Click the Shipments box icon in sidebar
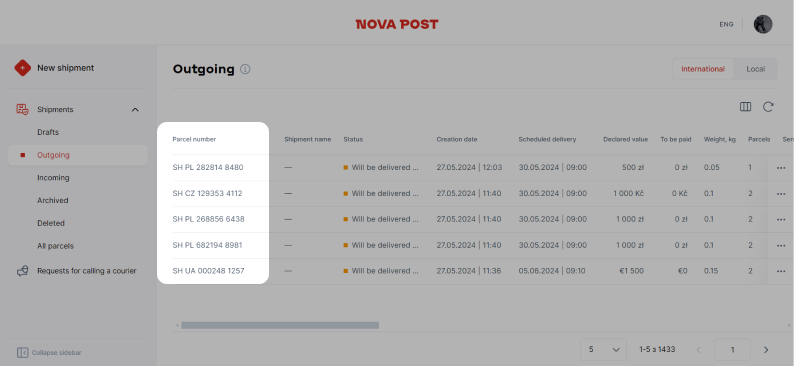 [22, 109]
